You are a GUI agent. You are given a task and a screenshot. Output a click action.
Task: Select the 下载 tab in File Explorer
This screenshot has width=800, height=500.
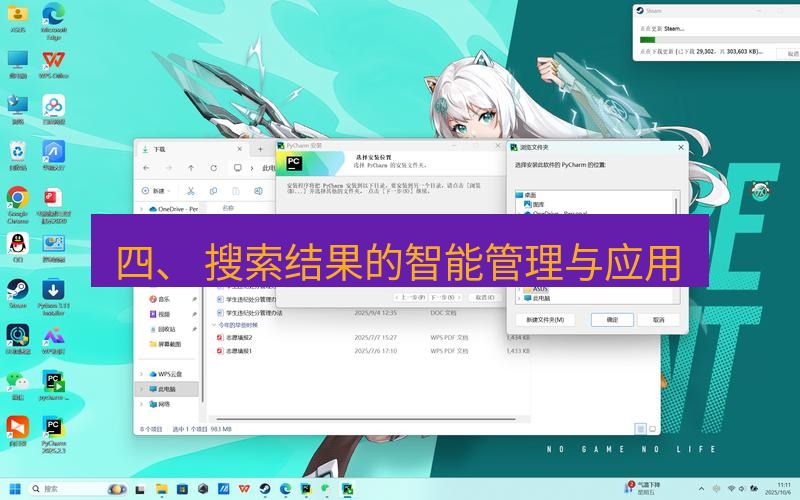tap(192, 149)
